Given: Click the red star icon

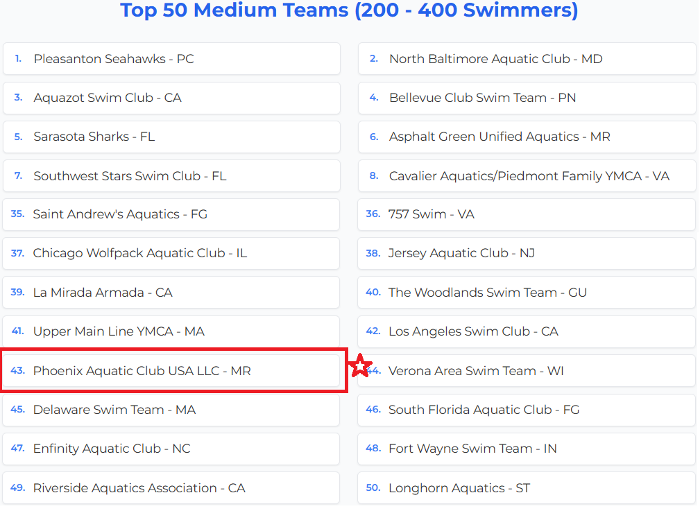Looking at the screenshot, I should (x=360, y=367).
